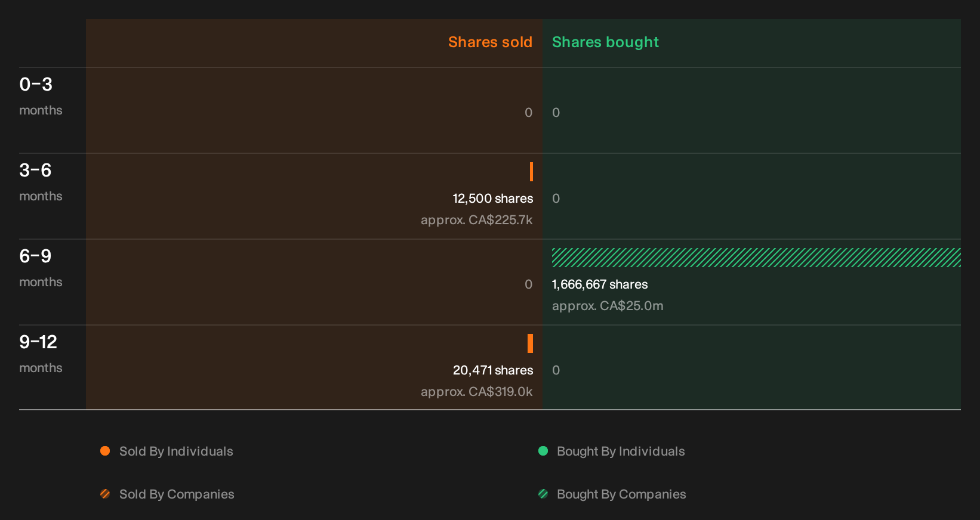Click the orange bar for 3-6 months
Viewport: 980px width, 520px height.
[531, 172]
